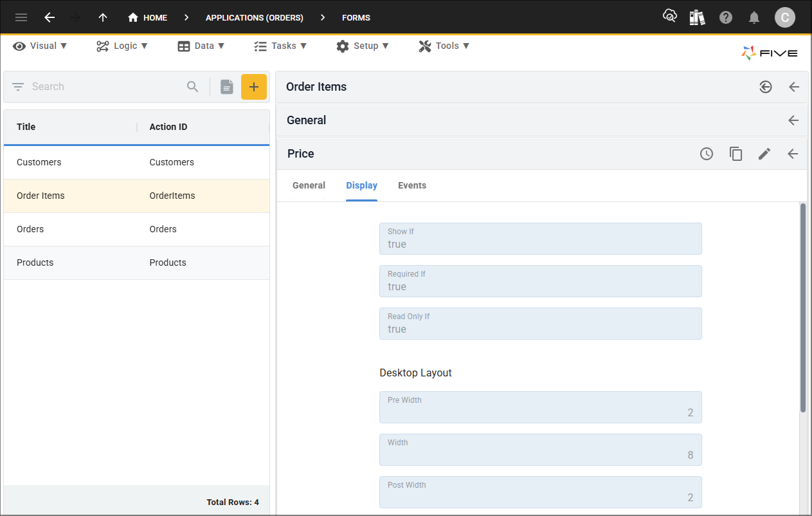Click the HOME breadcrumb link
812x516 pixels.
[x=148, y=17]
